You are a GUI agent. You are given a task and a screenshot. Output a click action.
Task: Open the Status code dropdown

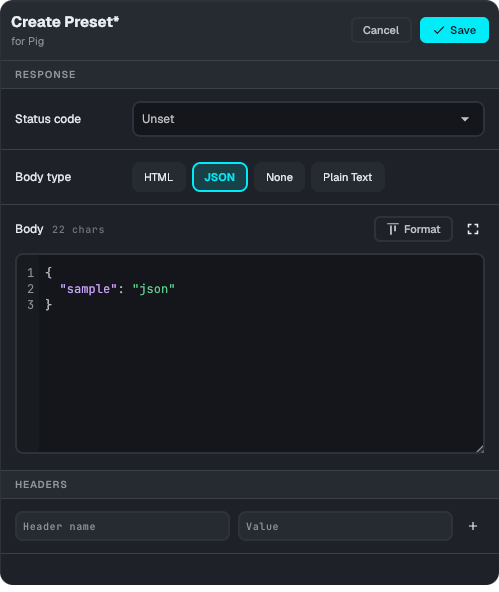click(308, 119)
